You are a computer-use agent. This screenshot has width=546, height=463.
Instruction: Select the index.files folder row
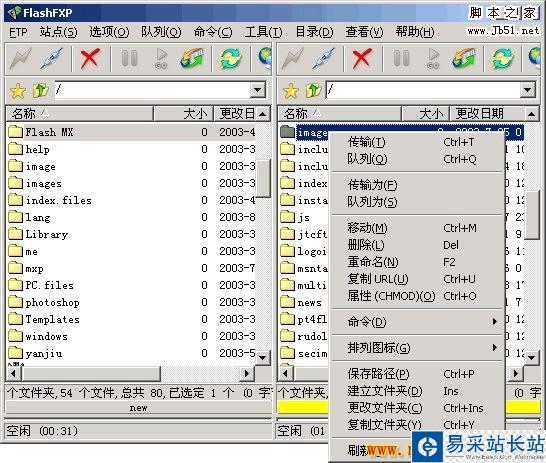point(132,200)
